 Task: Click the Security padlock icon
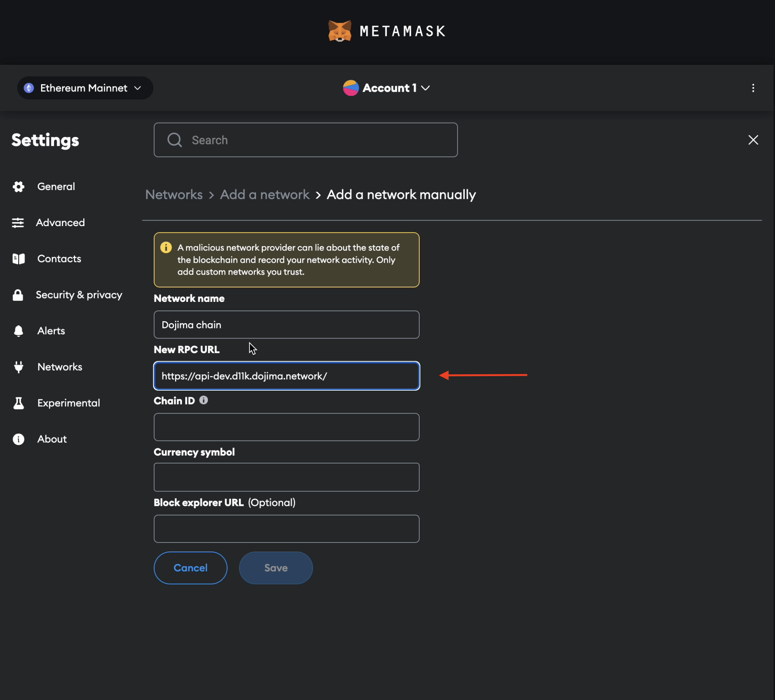pos(18,295)
